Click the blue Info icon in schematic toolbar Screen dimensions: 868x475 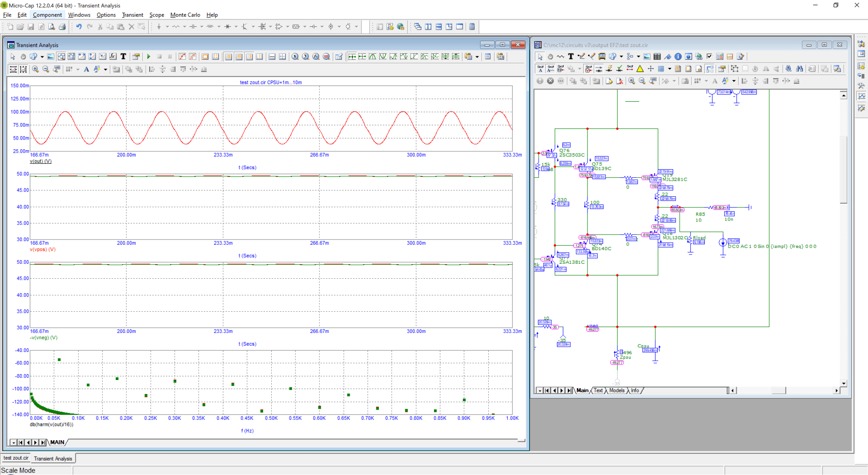coord(678,56)
